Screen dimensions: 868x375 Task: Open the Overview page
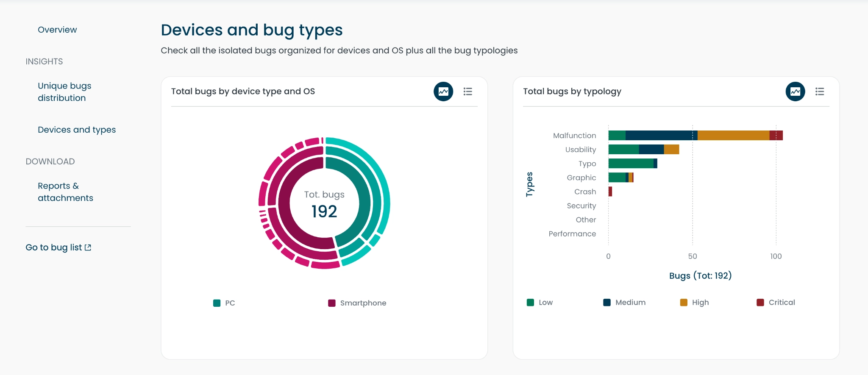click(x=57, y=30)
